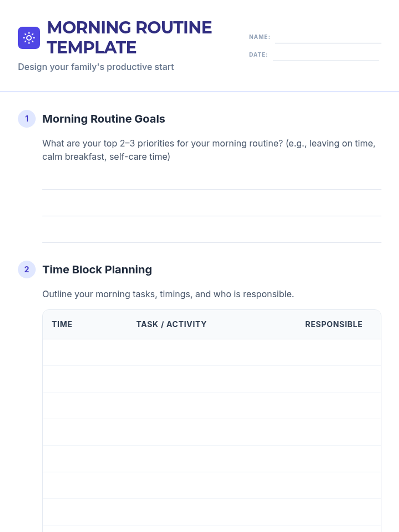Click the number 1 section badge
399x532 pixels.
27,119
